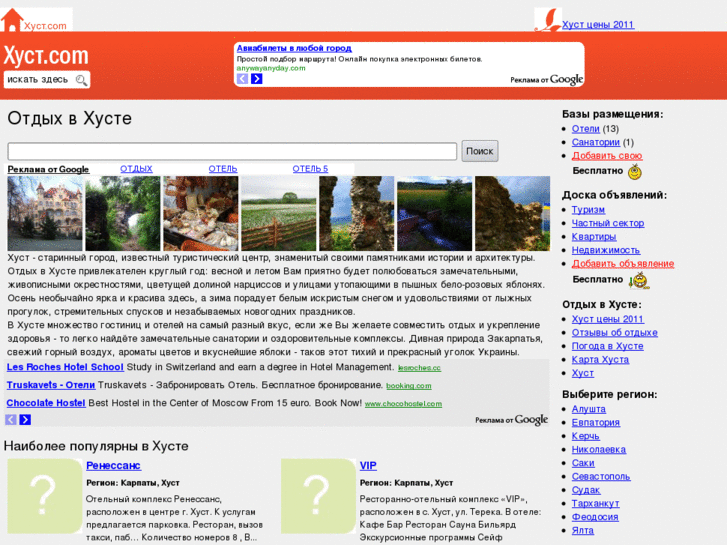Open the sidebar Хуст link
Image resolution: width=727 pixels, height=545 pixels.
click(x=583, y=373)
